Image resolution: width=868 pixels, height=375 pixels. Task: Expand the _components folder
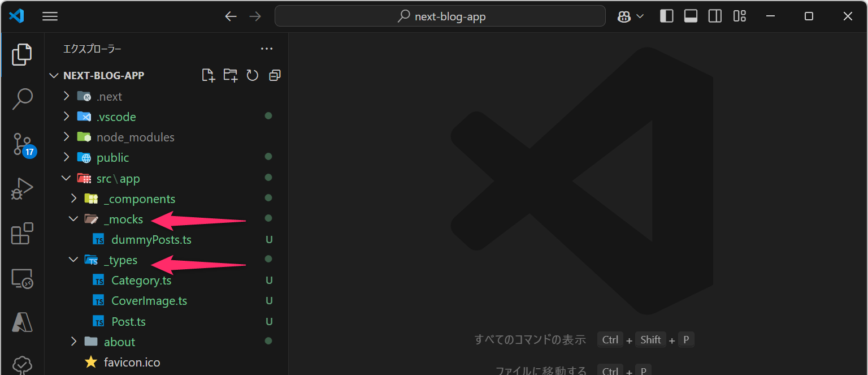[73, 199]
